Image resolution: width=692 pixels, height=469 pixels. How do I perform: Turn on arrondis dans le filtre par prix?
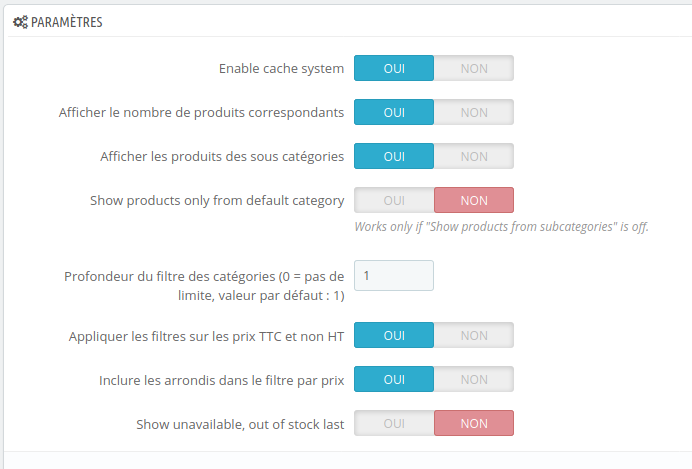394,380
